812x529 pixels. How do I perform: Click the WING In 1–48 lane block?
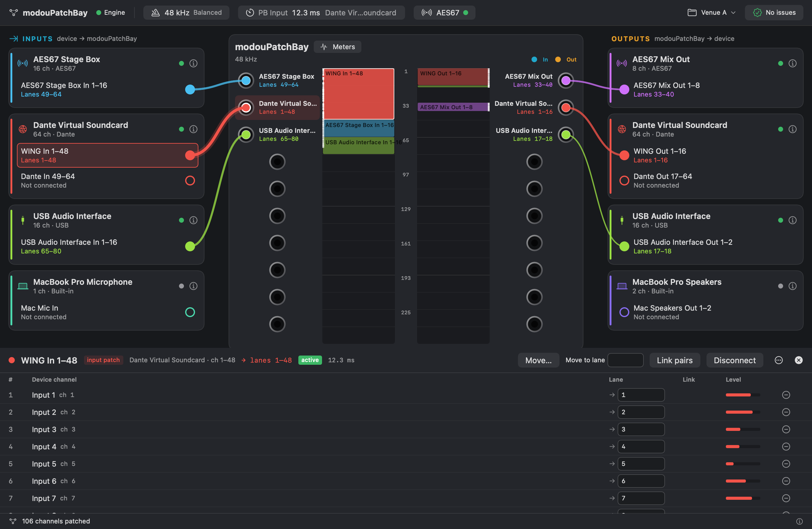tap(359, 94)
